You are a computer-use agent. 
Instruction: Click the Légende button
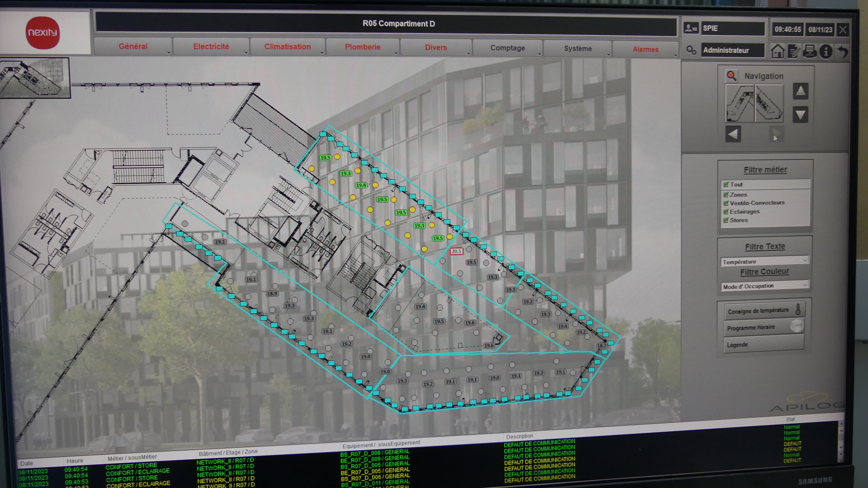click(x=763, y=345)
